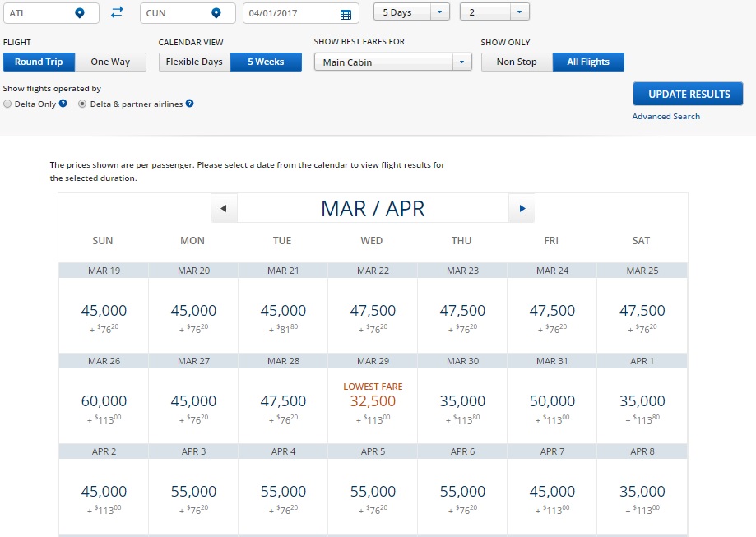Screen dimensions: 756x537
Task: Select the MAR 28 fare 47,500
Action: [283, 405]
